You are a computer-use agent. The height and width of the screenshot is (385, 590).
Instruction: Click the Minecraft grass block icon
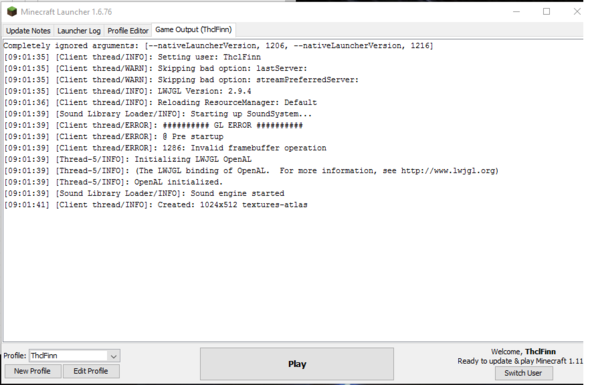click(12, 12)
